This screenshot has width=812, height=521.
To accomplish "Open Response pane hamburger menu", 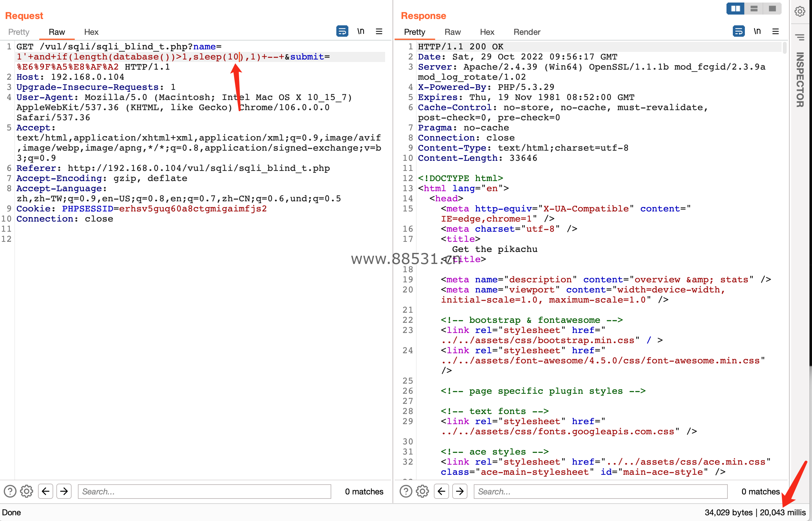I will 776,31.
